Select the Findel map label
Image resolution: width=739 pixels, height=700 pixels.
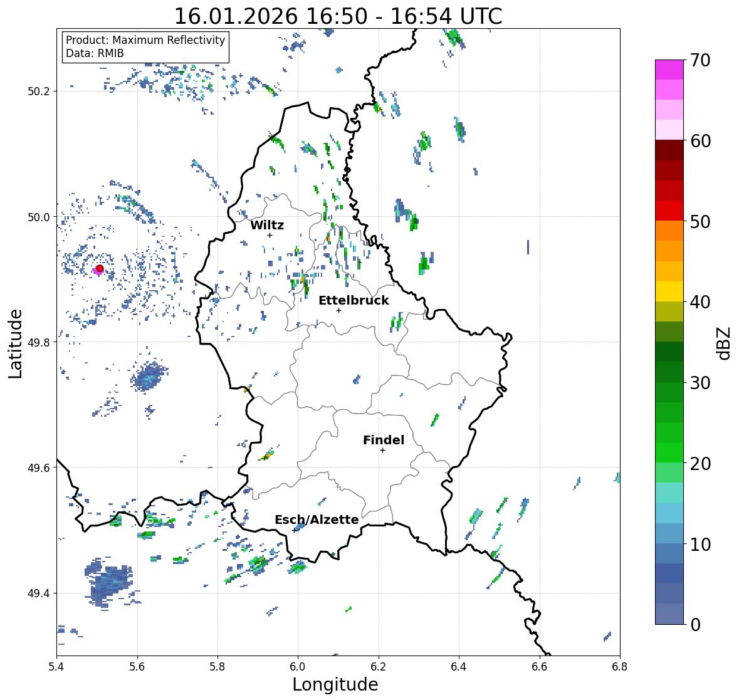click(x=384, y=440)
